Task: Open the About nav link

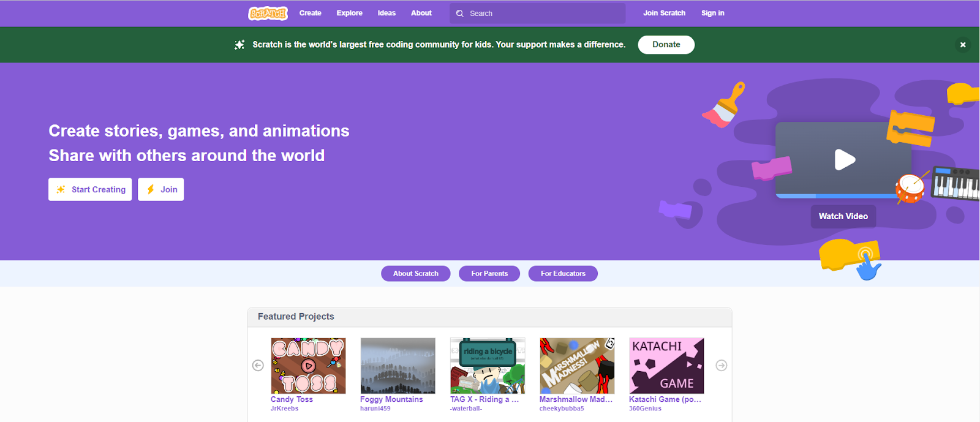Action: click(421, 13)
